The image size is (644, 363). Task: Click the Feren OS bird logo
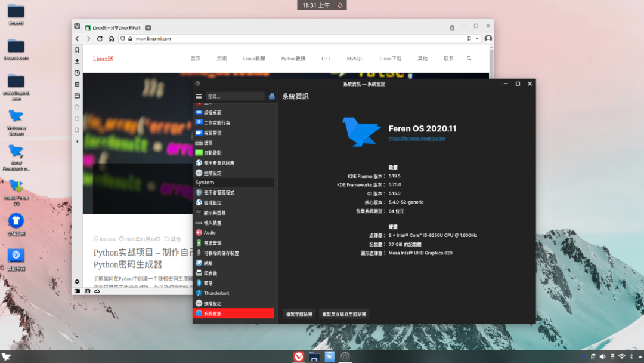pos(361,132)
